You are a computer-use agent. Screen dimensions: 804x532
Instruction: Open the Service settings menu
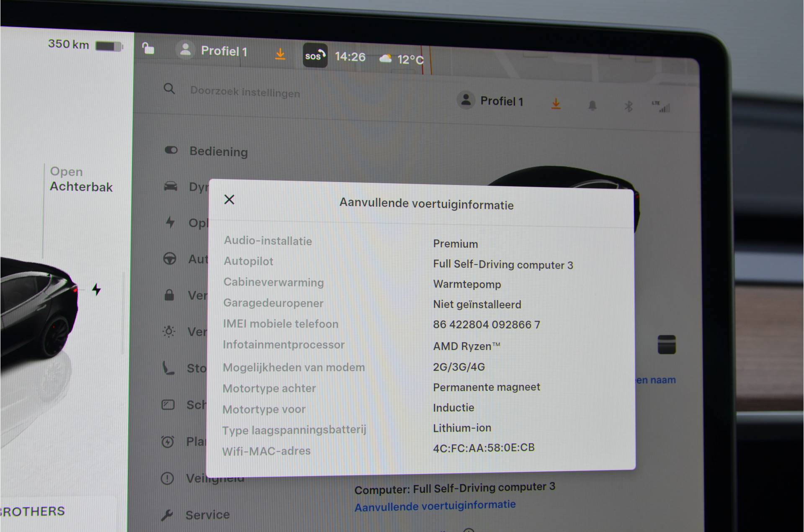[x=207, y=514]
